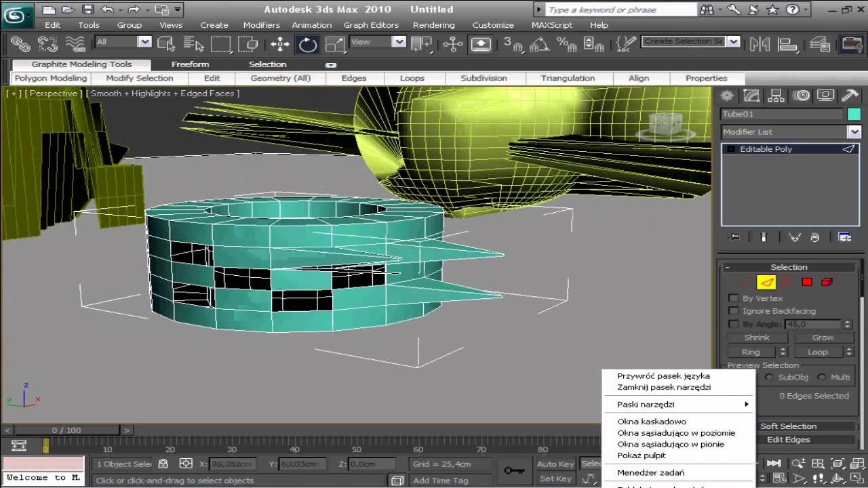Open the Create Selection Set dropdown

[x=733, y=41]
